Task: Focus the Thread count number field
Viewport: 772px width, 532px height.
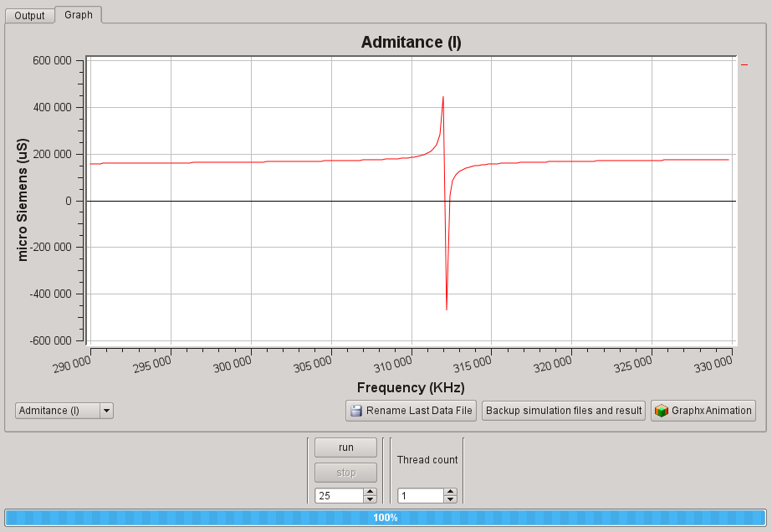Action: [x=419, y=496]
